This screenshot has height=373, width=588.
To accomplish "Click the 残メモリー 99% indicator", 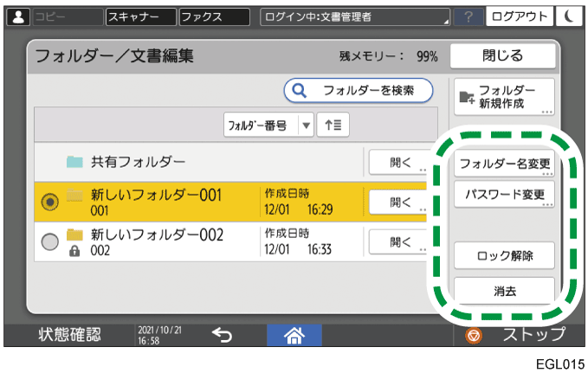I will pyautogui.click(x=389, y=56).
